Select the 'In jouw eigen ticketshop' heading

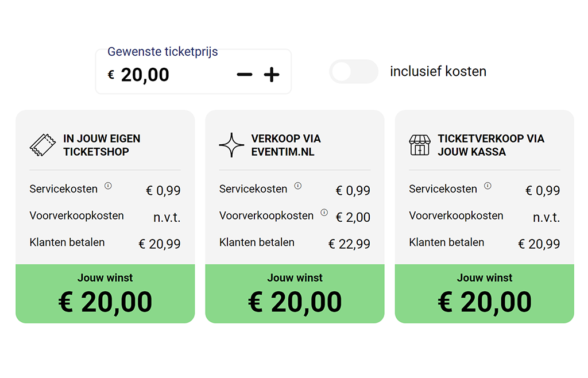102,145
